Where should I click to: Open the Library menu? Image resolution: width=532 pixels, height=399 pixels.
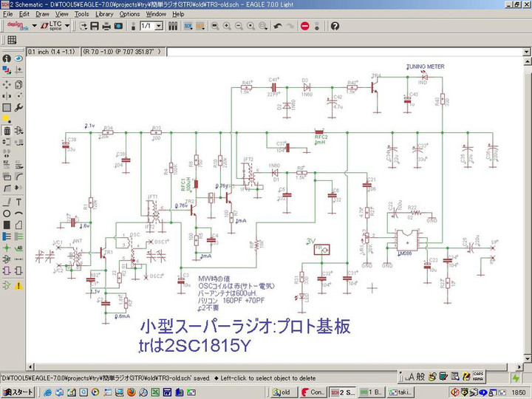tap(104, 14)
